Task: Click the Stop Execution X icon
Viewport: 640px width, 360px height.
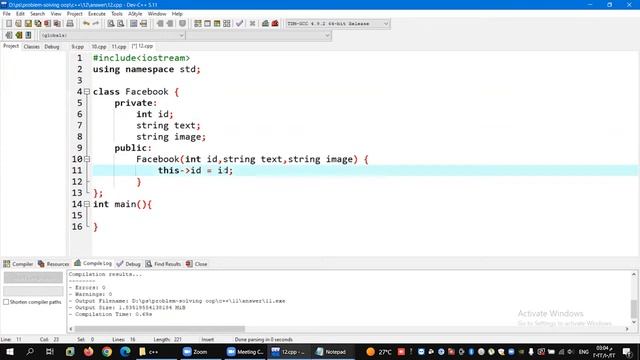Action: (x=253, y=24)
